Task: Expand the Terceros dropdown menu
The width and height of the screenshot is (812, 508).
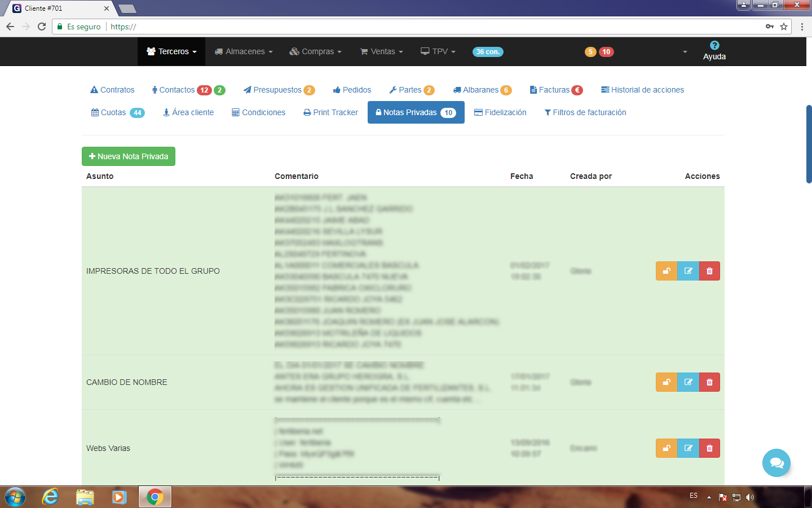Action: click(x=171, y=51)
